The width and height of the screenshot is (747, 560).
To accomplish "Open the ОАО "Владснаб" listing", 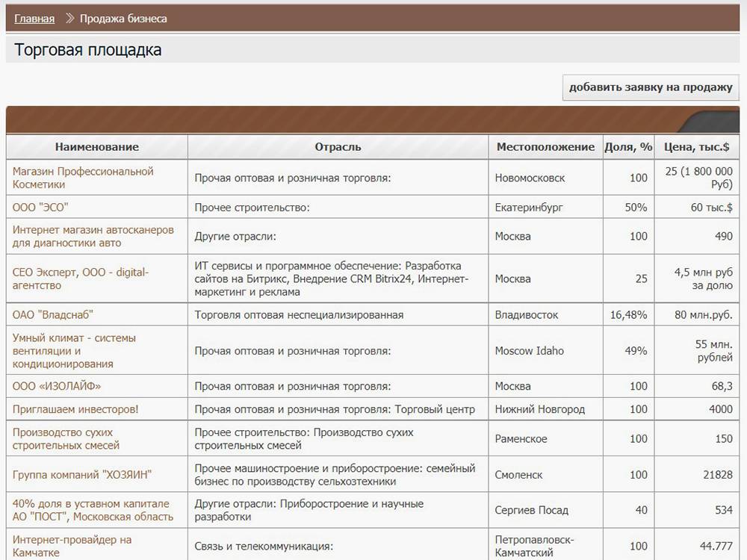I will (52, 315).
